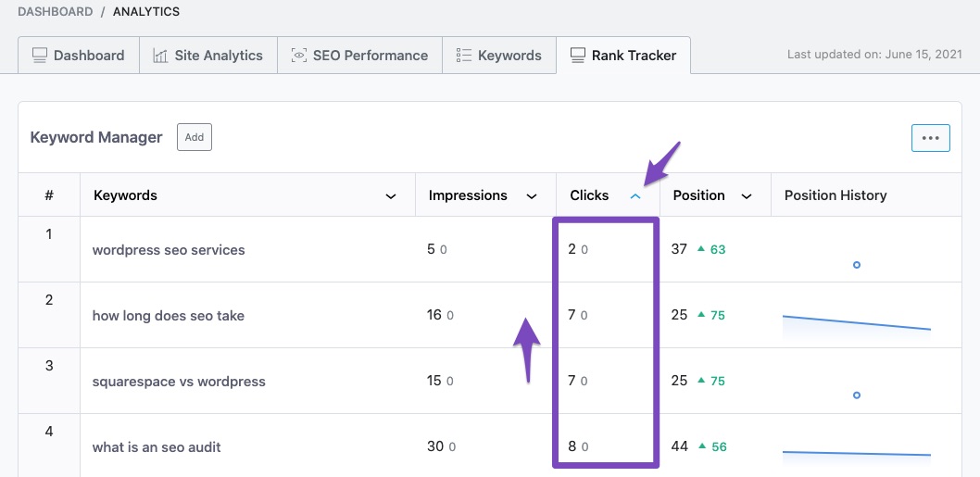Sort by Impressions column chevron

[x=532, y=196]
